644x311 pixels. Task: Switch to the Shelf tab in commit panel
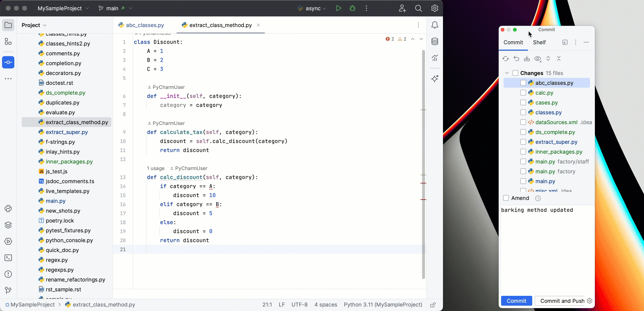point(539,42)
